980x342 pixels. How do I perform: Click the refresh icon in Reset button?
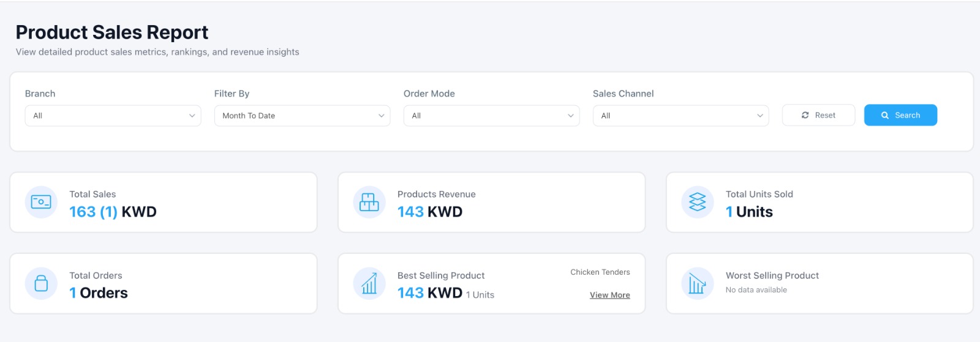[805, 115]
